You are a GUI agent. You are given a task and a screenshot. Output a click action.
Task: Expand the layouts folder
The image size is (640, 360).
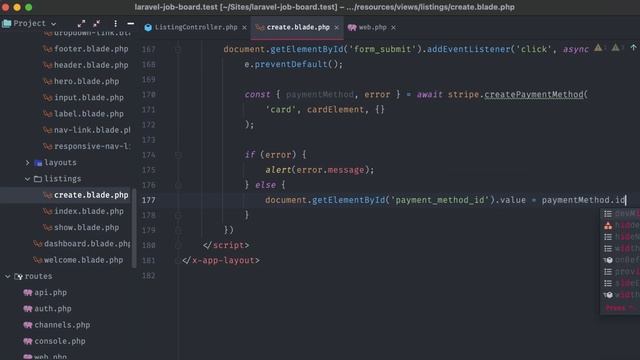pos(27,162)
